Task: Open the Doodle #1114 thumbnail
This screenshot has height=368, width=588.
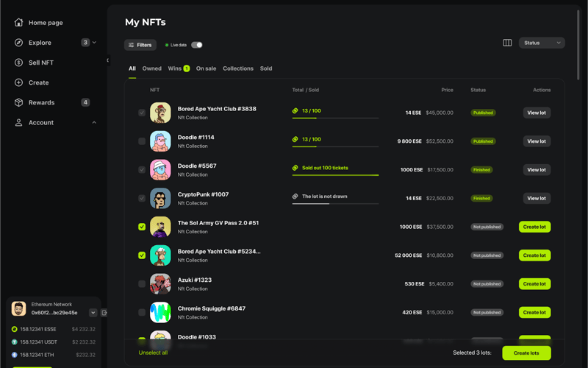Action: 160,141
